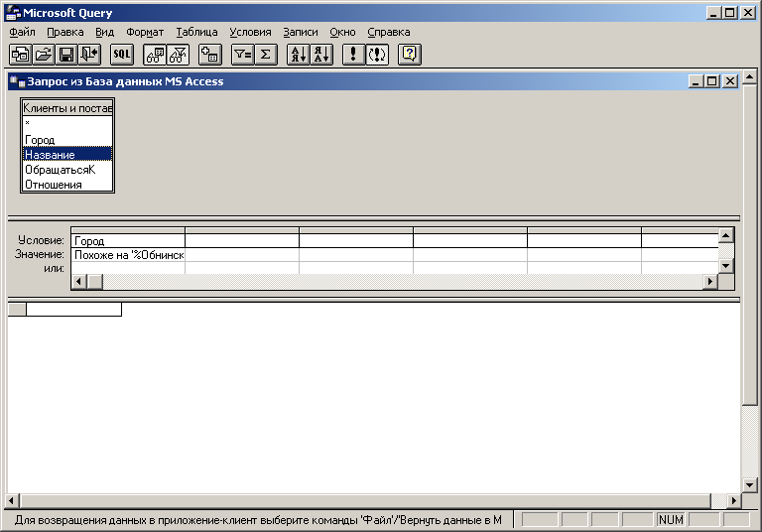
Task: Click the Help question mark icon
Action: 410,55
